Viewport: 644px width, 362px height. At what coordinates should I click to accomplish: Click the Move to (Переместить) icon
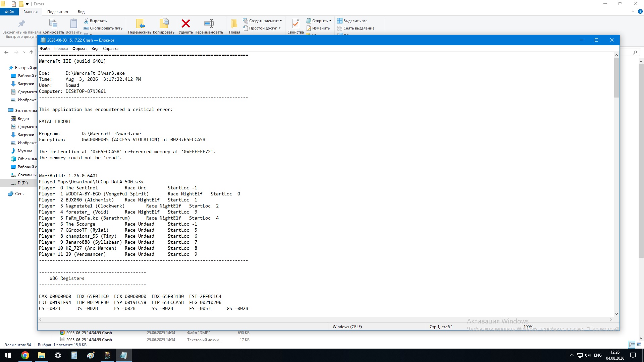click(x=140, y=23)
